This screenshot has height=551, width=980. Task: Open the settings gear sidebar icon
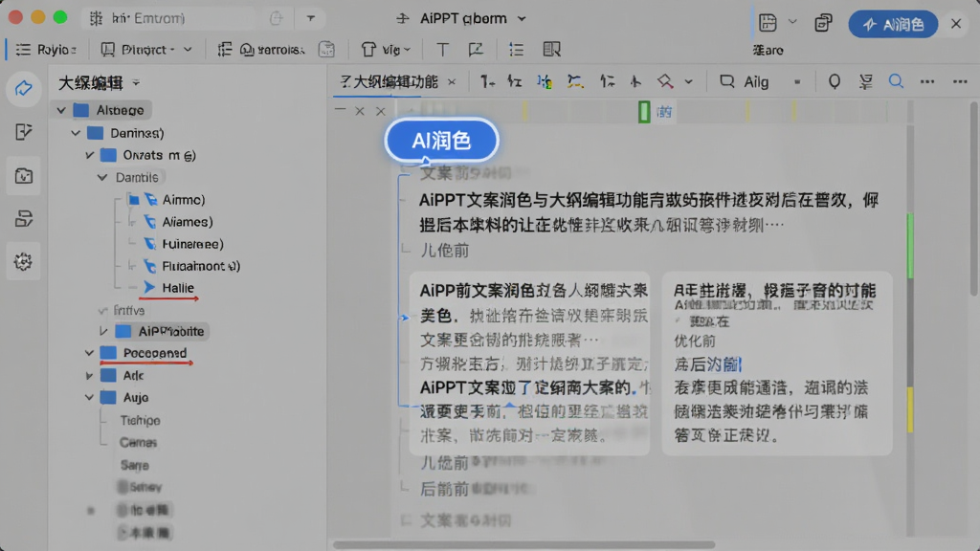[23, 261]
